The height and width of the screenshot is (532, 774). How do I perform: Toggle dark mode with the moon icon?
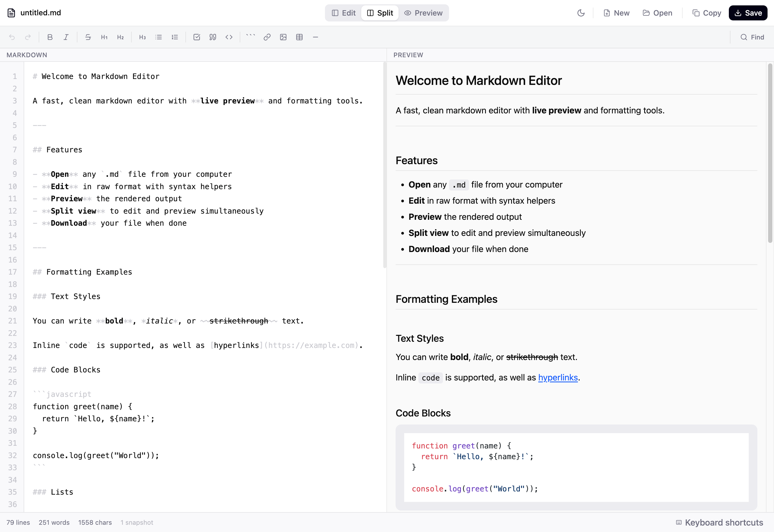click(581, 13)
